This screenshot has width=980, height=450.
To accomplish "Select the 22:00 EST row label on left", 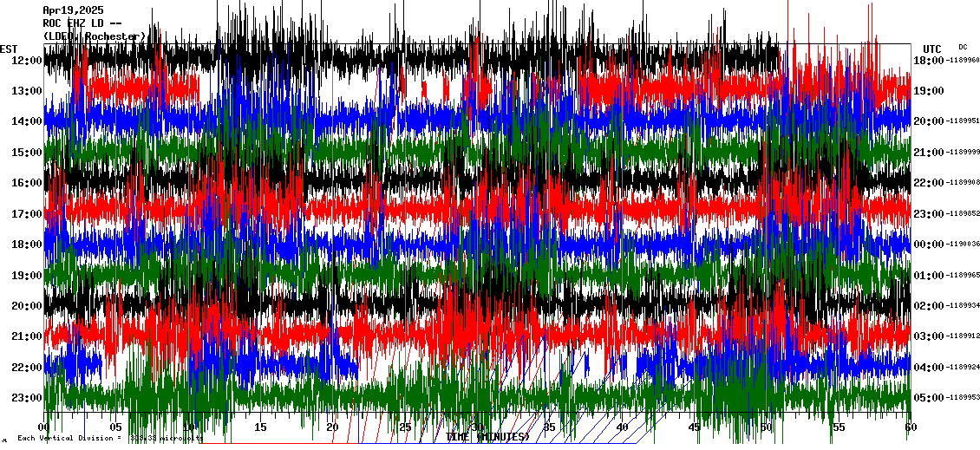I will pyautogui.click(x=26, y=367).
